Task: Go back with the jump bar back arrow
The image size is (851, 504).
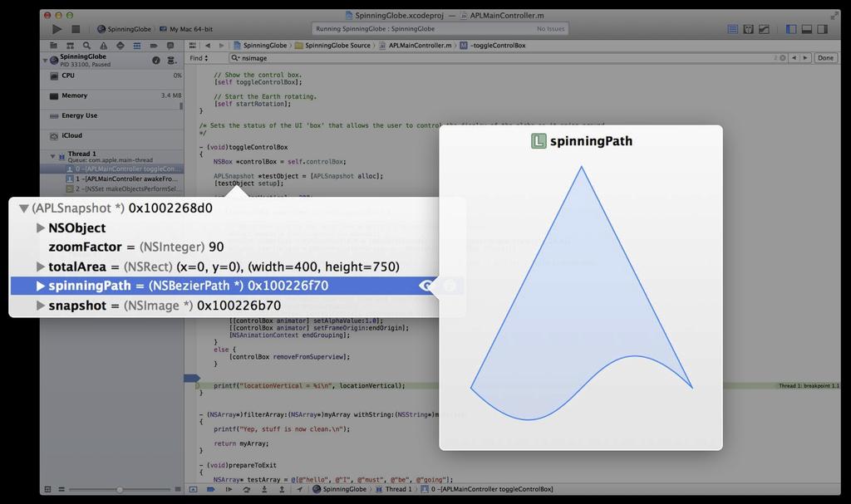Action: [x=207, y=46]
